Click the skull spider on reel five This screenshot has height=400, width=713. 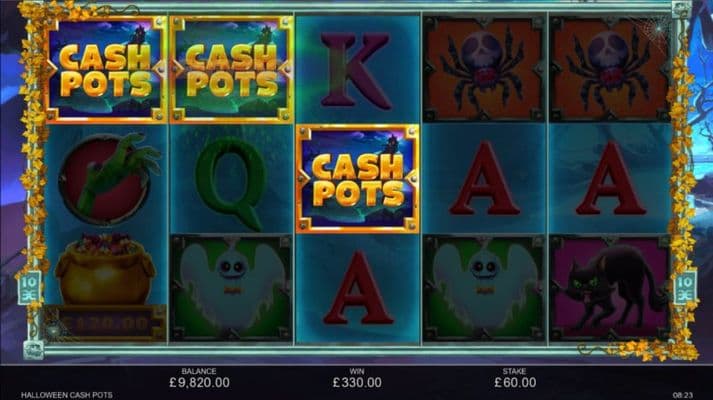(609, 70)
